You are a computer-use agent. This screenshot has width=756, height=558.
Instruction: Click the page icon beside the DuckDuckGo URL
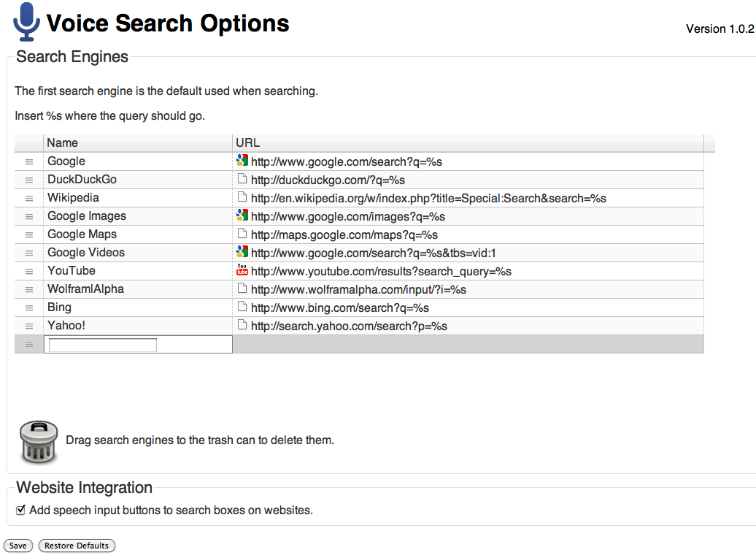click(x=241, y=179)
